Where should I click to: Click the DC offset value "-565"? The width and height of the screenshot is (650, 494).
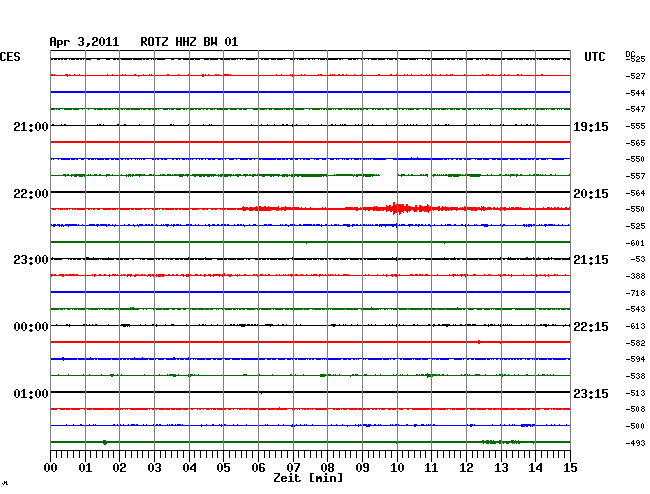(635, 143)
